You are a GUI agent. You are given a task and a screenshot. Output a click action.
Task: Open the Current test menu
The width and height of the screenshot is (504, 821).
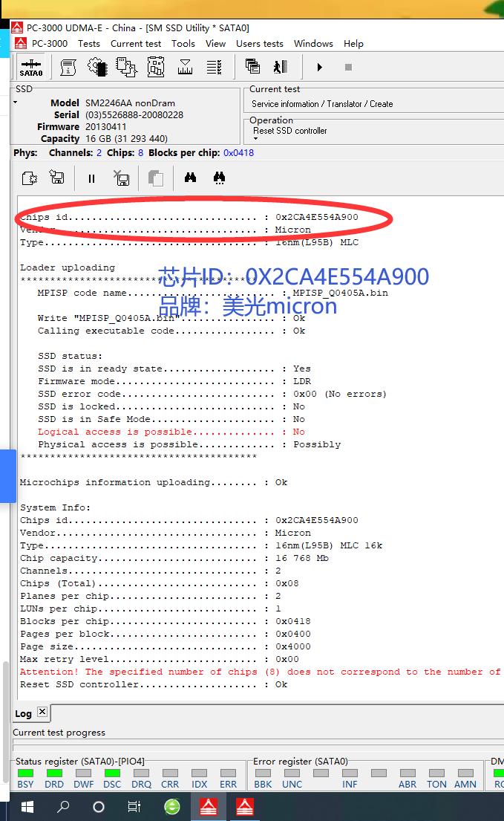point(135,43)
